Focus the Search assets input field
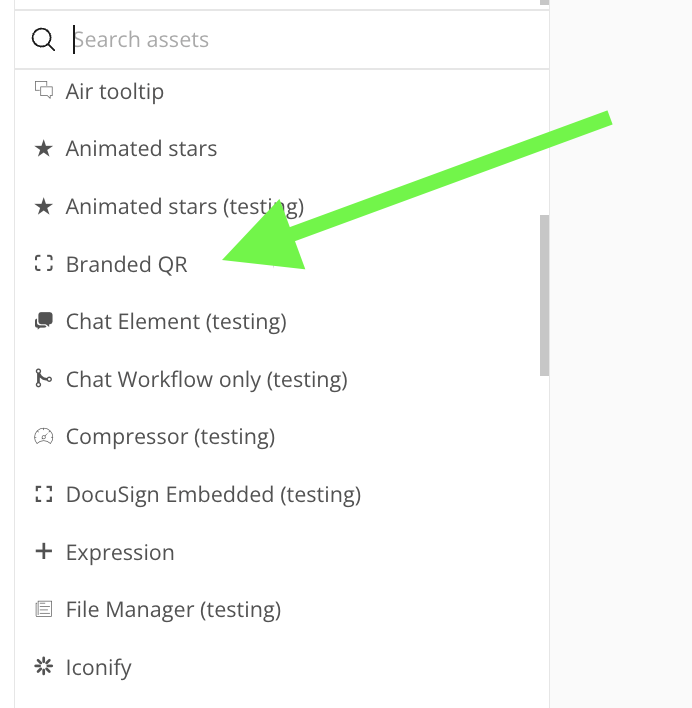The height and width of the screenshot is (708, 692). pyautogui.click(x=300, y=40)
